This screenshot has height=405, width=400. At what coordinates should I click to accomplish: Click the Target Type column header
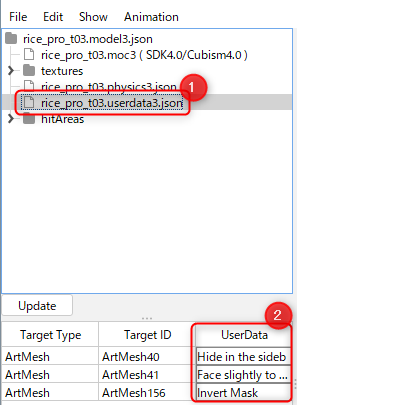[50, 335]
